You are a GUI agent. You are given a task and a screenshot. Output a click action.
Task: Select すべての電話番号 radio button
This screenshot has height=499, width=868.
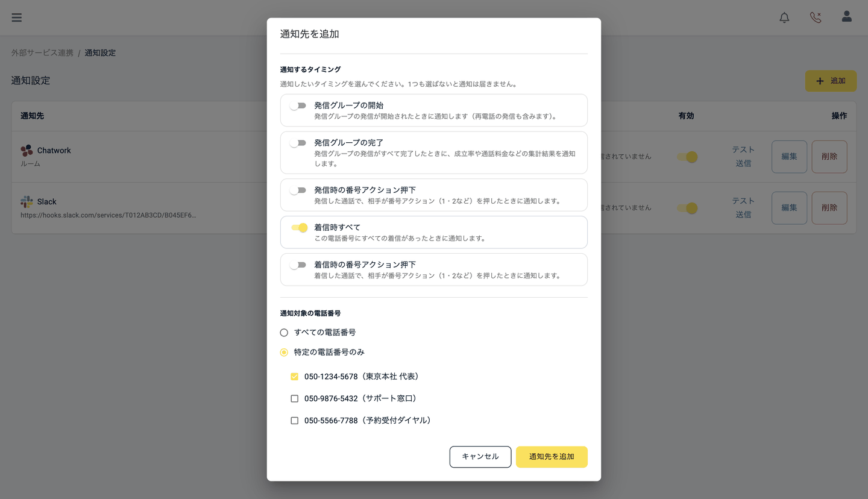(x=284, y=333)
